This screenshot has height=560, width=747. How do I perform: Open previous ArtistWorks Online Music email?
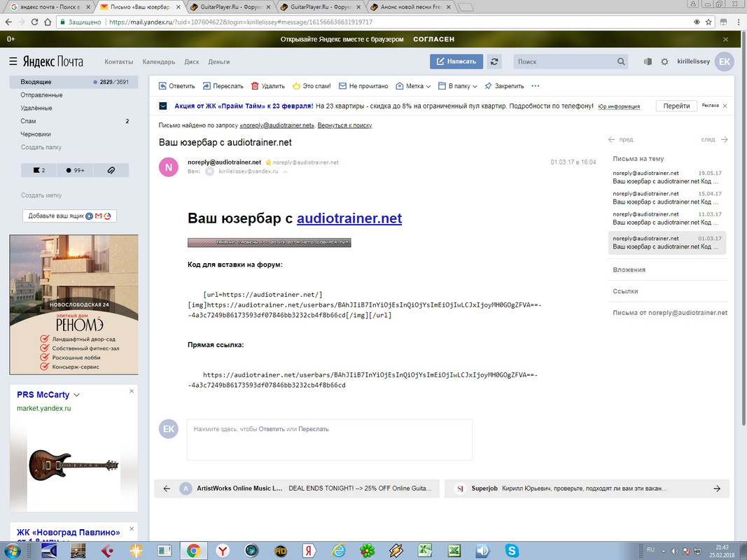[297, 488]
